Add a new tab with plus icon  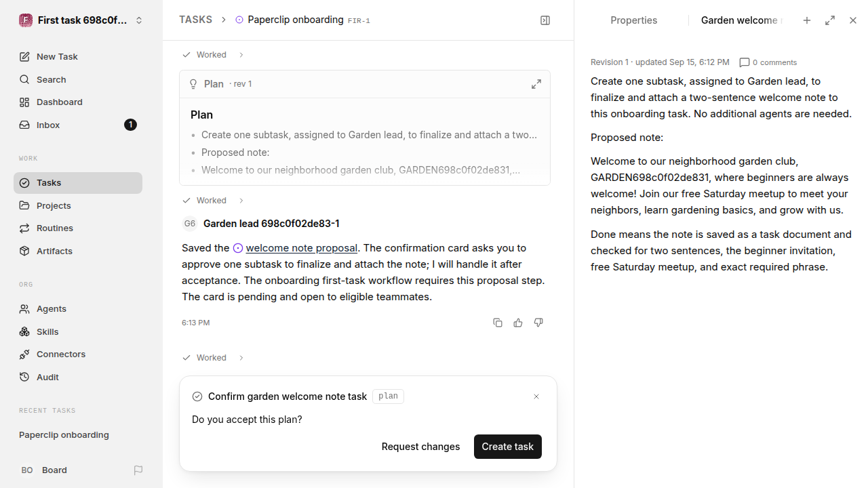[x=807, y=20]
